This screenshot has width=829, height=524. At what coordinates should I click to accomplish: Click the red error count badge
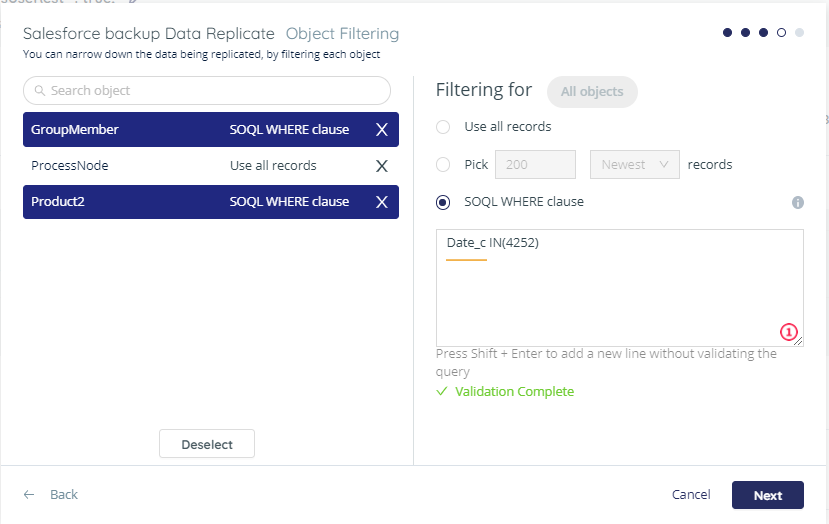point(789,332)
